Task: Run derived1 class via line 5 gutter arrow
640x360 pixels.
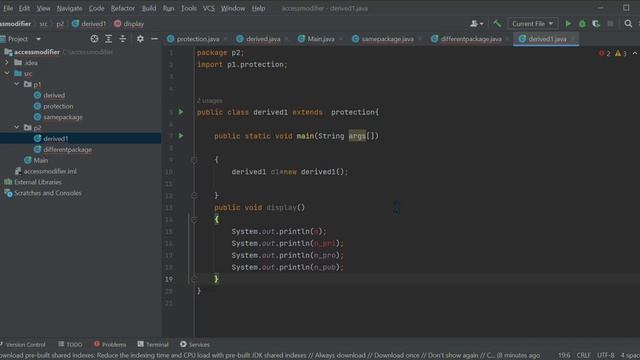Action: pos(181,112)
